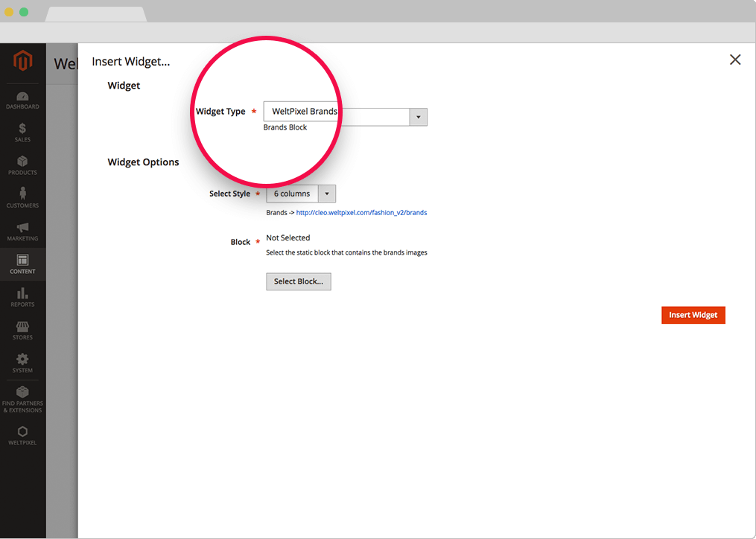Viewport: 756px width, 539px height.
Task: Follow the cleo.weltpixel.com brands link
Action: (361, 213)
